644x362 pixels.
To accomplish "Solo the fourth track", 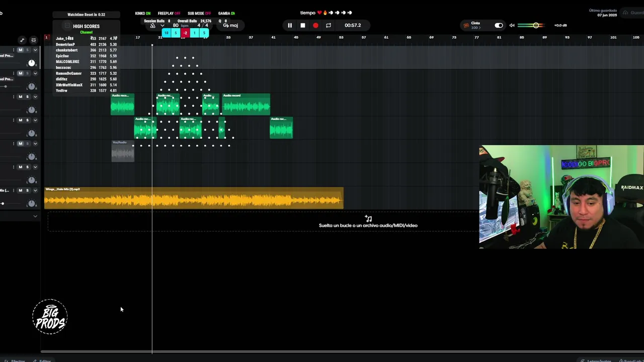I will tap(27, 120).
